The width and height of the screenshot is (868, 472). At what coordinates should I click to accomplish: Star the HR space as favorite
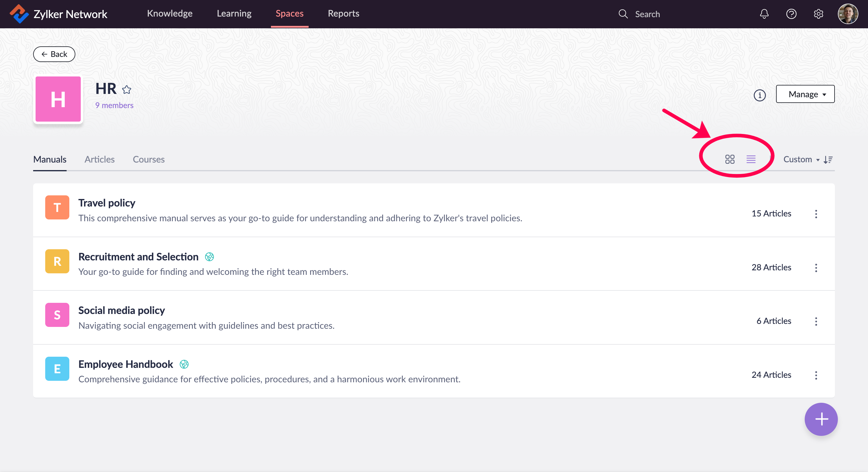point(127,89)
